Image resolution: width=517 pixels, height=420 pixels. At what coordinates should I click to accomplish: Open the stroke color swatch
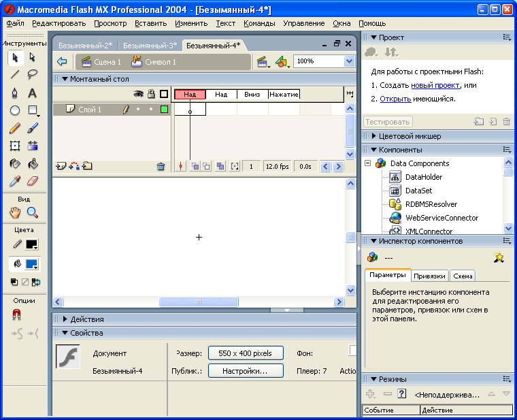(32, 244)
